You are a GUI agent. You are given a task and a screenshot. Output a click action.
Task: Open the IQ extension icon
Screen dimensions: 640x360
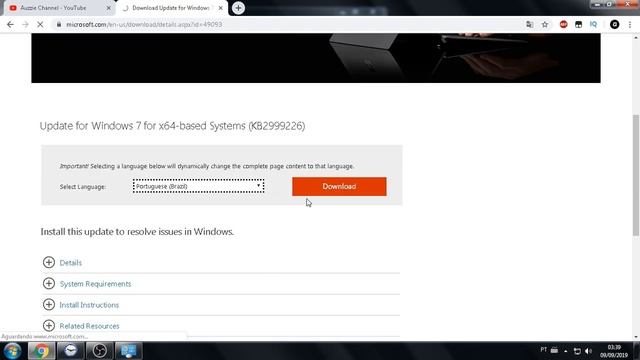click(593, 24)
